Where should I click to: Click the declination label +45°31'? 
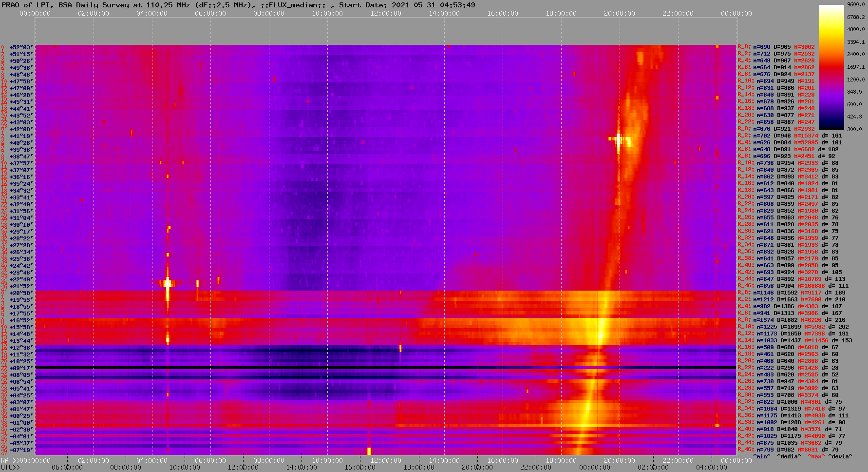pyautogui.click(x=21, y=102)
